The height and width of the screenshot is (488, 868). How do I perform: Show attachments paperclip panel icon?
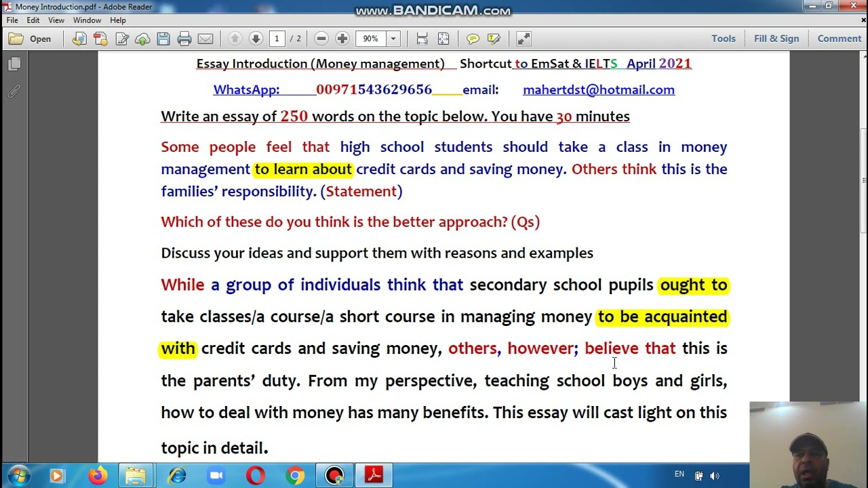pos(14,91)
